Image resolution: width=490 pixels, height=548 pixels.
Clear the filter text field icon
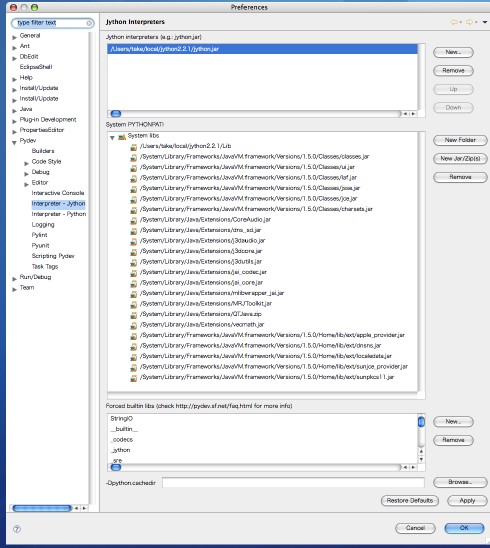click(89, 23)
